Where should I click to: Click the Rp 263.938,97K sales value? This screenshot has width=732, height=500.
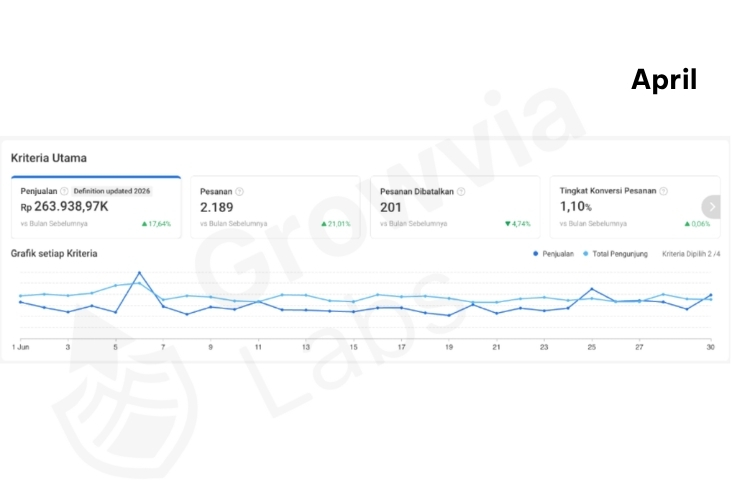click(x=64, y=206)
